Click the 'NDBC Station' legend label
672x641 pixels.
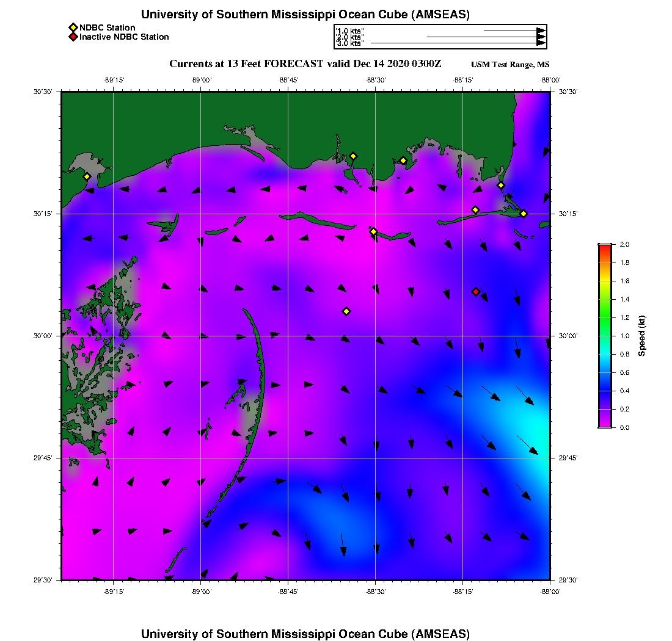108,28
